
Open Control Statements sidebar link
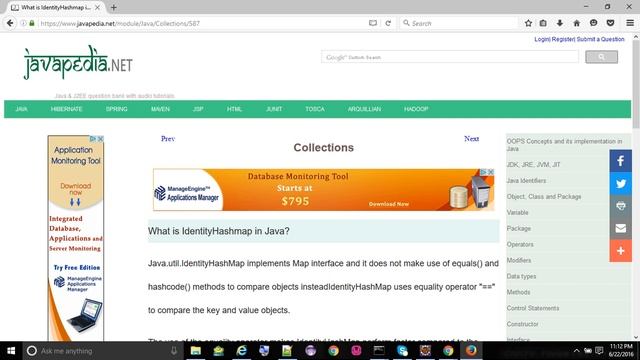pyautogui.click(x=533, y=308)
